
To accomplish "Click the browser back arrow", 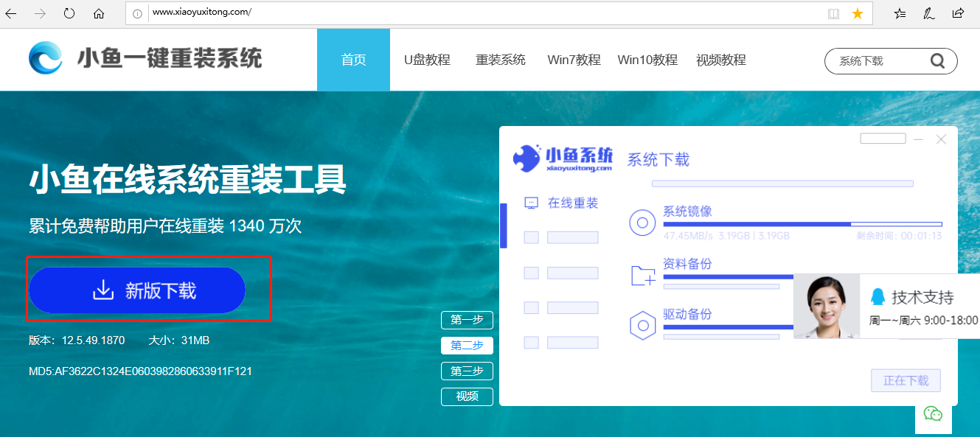I will (x=12, y=13).
